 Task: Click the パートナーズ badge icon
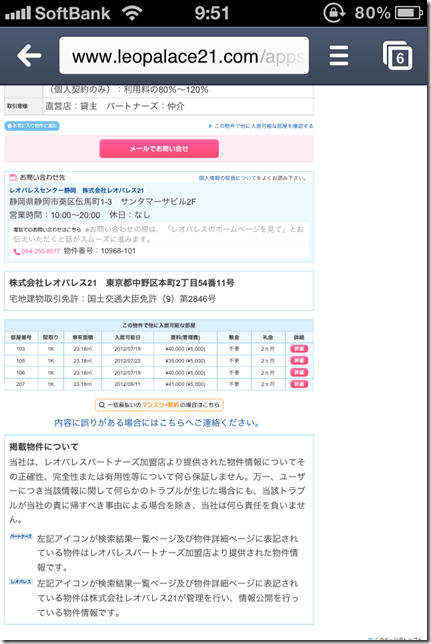pyautogui.click(x=21, y=536)
